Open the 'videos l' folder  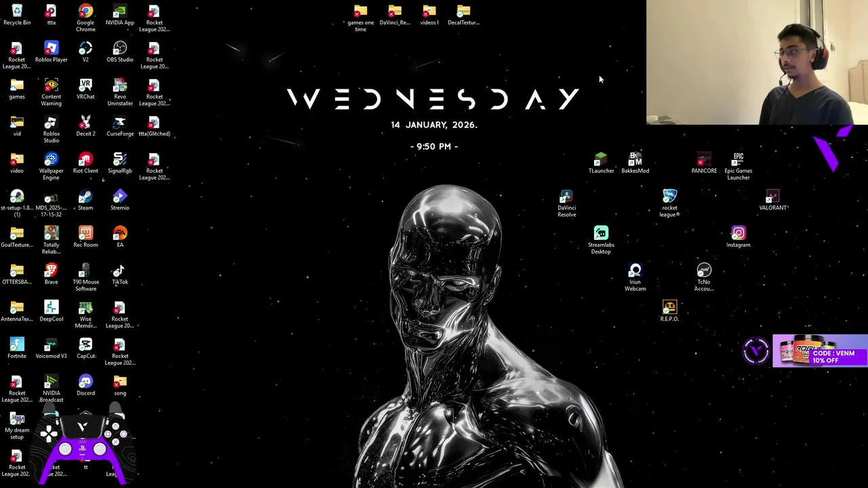pyautogui.click(x=429, y=15)
